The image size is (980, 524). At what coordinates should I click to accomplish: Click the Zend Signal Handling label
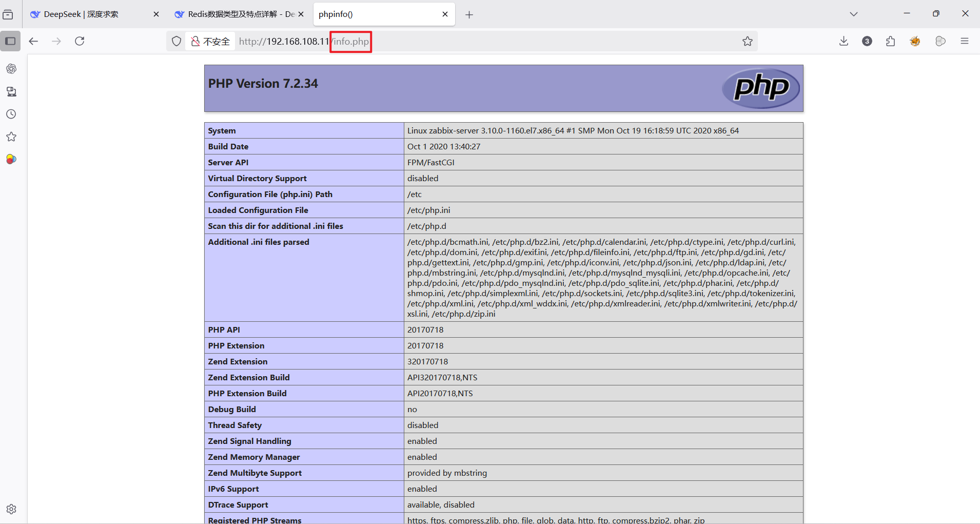tap(249, 441)
